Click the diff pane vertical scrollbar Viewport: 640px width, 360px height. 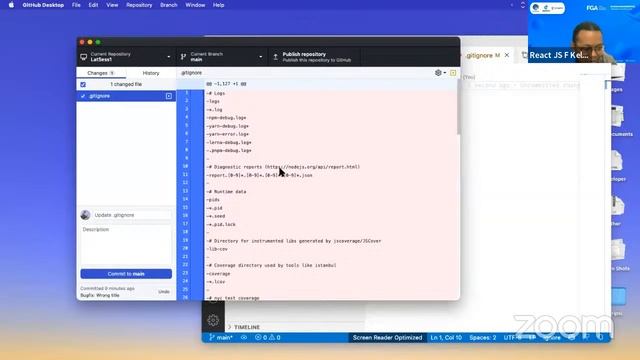458,107
